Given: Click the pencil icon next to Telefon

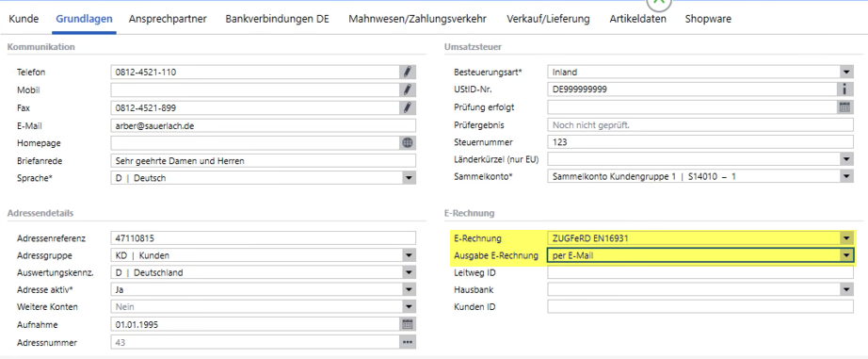Looking at the screenshot, I should (x=408, y=72).
